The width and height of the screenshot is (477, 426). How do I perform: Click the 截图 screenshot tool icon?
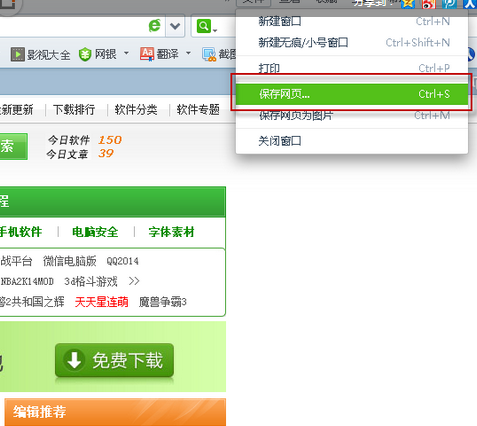point(209,55)
